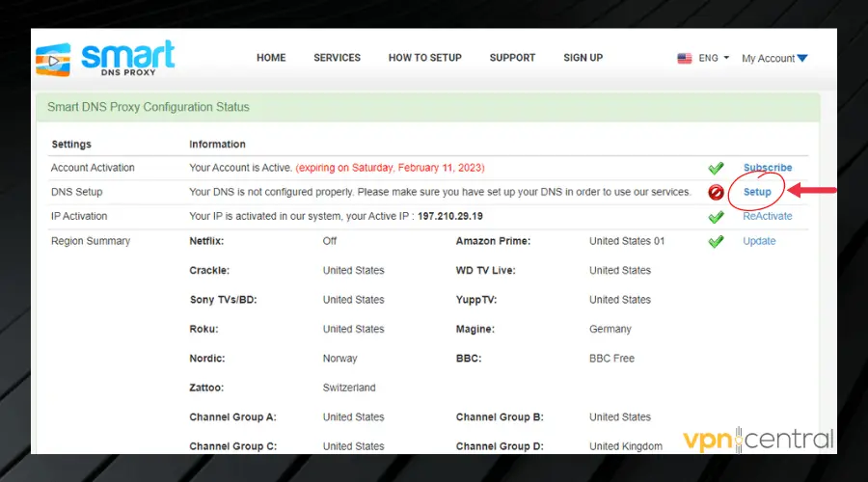Select SIGN UP in the navigation
The image size is (868, 482).
point(583,58)
